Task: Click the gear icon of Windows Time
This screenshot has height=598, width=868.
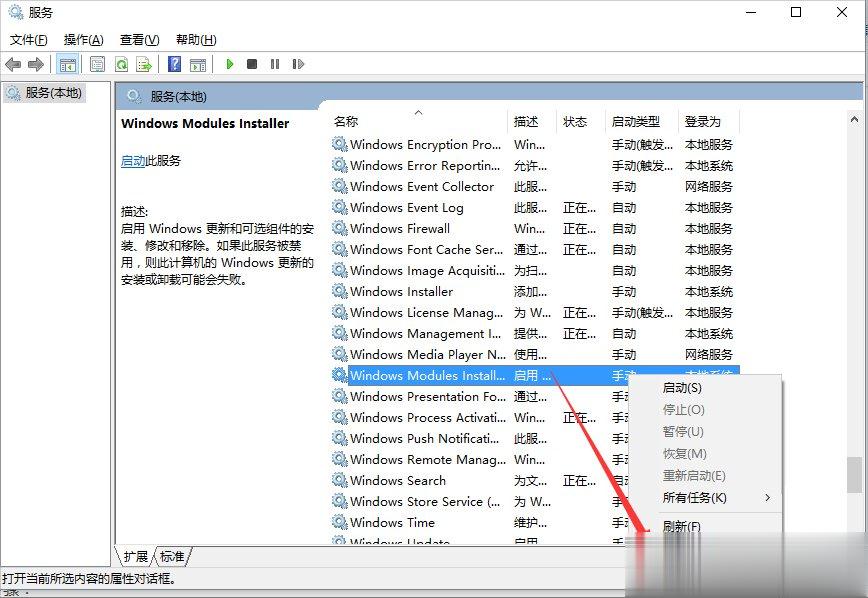Action: (339, 522)
